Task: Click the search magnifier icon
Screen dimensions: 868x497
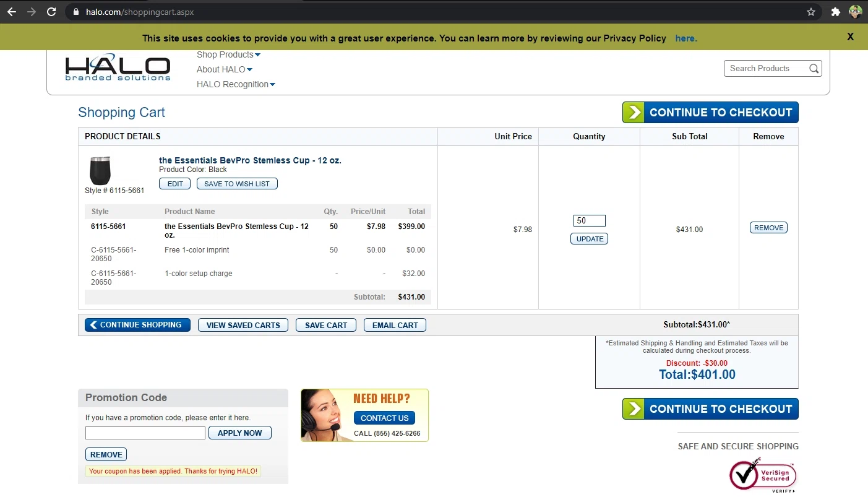Action: [x=814, y=69]
